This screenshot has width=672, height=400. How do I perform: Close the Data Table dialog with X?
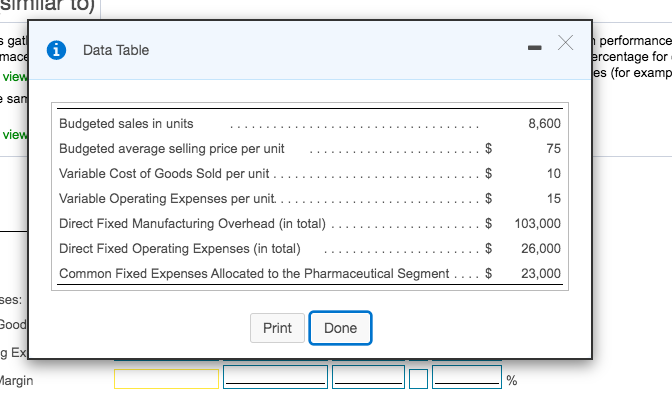565,43
